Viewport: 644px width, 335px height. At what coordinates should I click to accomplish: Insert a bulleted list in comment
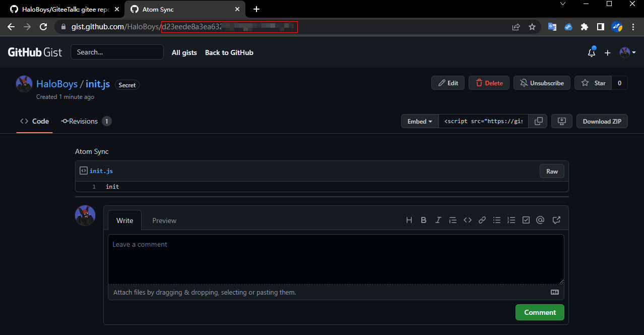click(497, 220)
